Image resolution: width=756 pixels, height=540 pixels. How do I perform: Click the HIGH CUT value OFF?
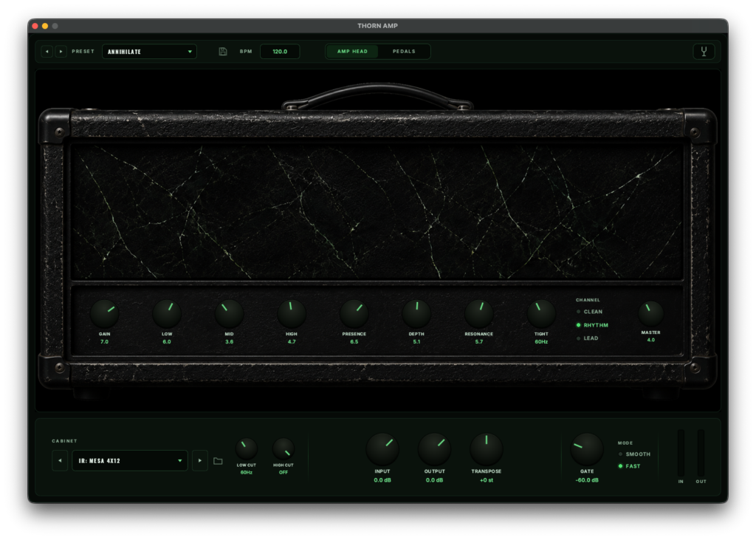click(x=283, y=473)
